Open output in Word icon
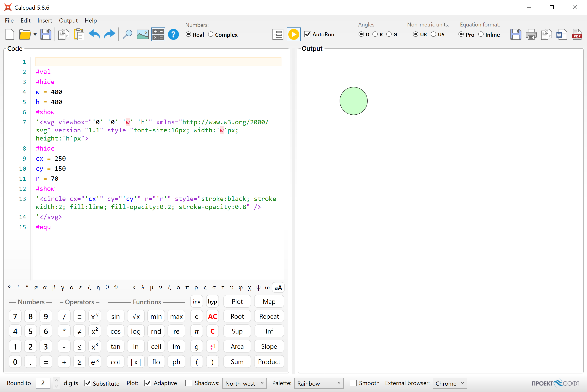The height and width of the screenshot is (392, 587). pos(561,35)
